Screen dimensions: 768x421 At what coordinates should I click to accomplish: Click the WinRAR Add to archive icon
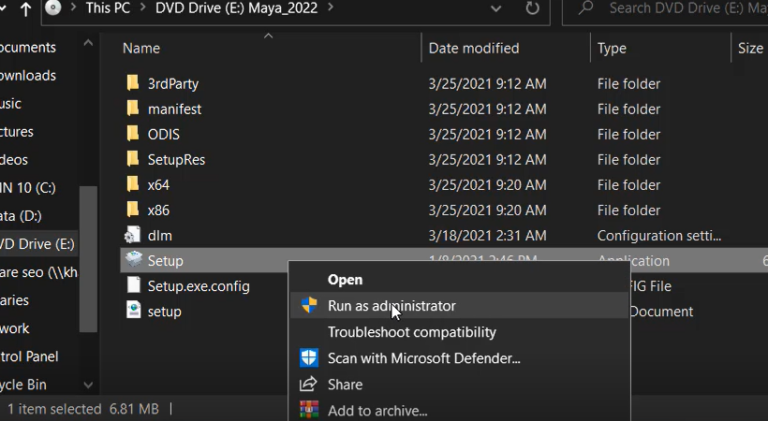tap(309, 410)
